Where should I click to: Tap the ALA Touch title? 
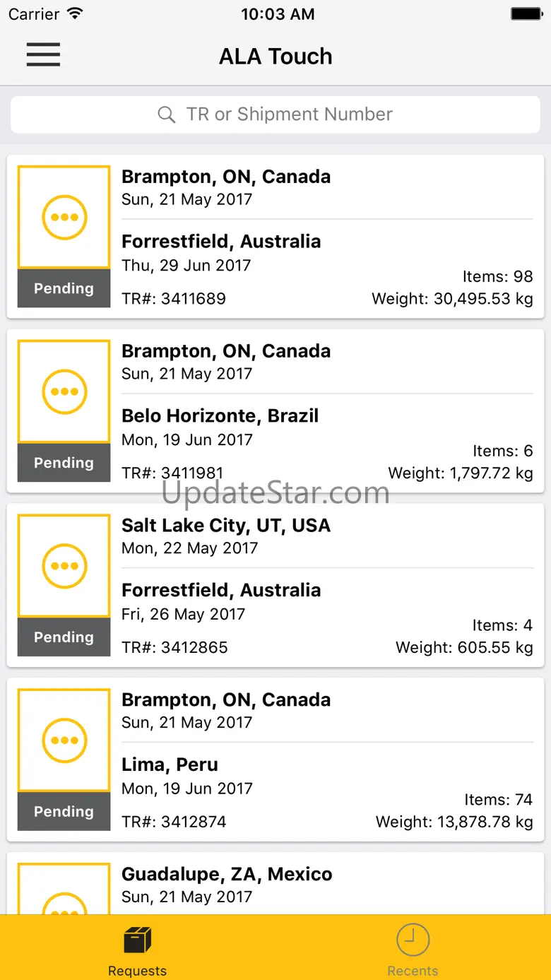click(x=275, y=57)
